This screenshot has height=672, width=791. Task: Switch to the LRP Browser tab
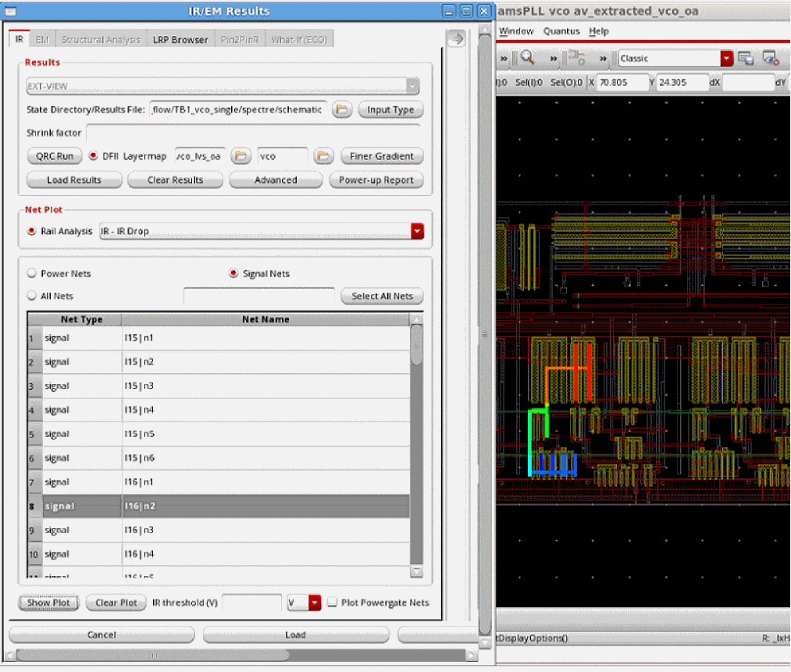[180, 40]
